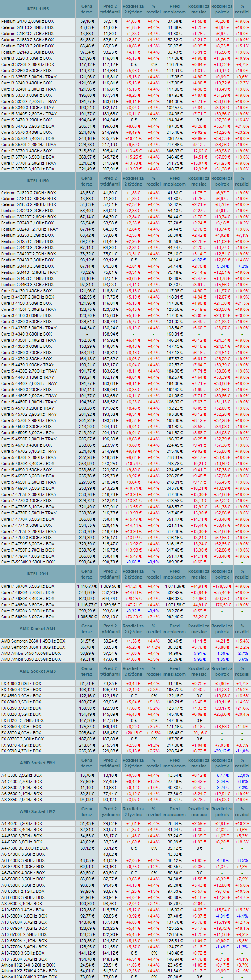
Task: Click 393,29 € price of Core i7 5820K
Action: [87, 611]
